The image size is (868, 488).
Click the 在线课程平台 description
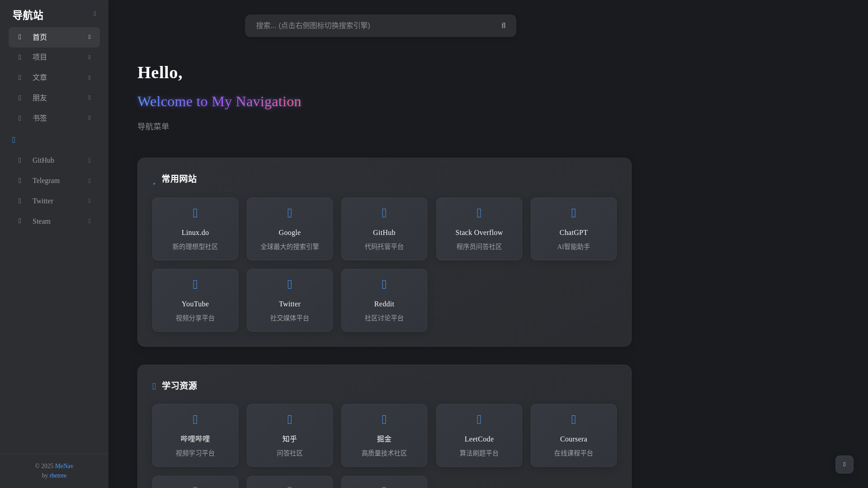tap(574, 453)
